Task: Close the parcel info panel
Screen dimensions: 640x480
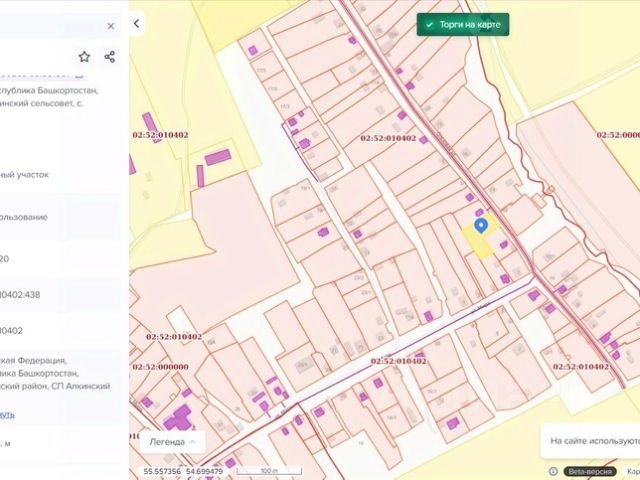Action: pos(111,26)
